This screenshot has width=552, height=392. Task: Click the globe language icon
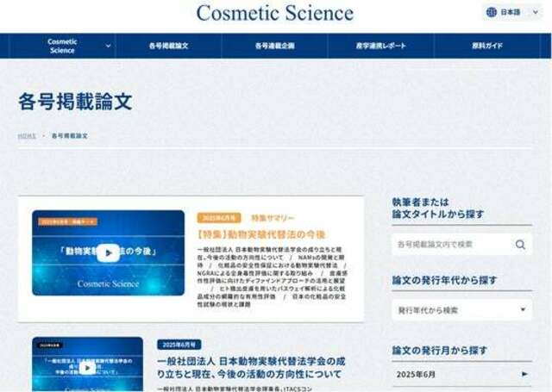tap(491, 12)
